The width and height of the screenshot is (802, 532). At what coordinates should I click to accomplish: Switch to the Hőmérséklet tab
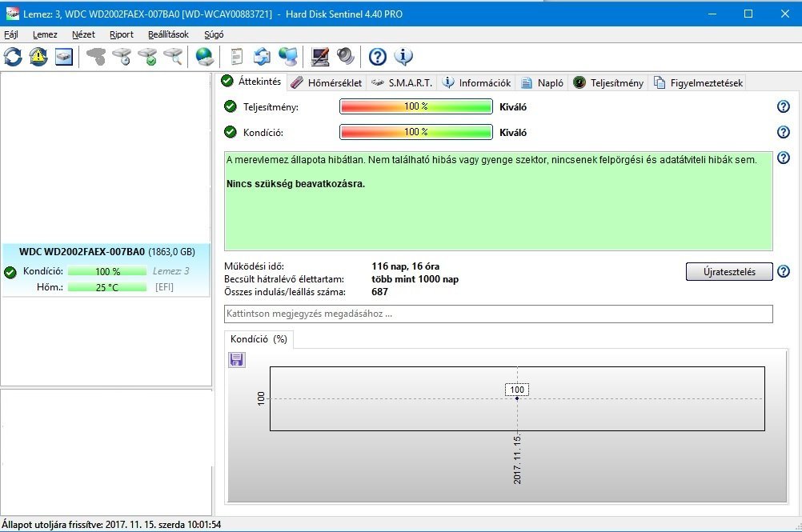click(x=327, y=82)
